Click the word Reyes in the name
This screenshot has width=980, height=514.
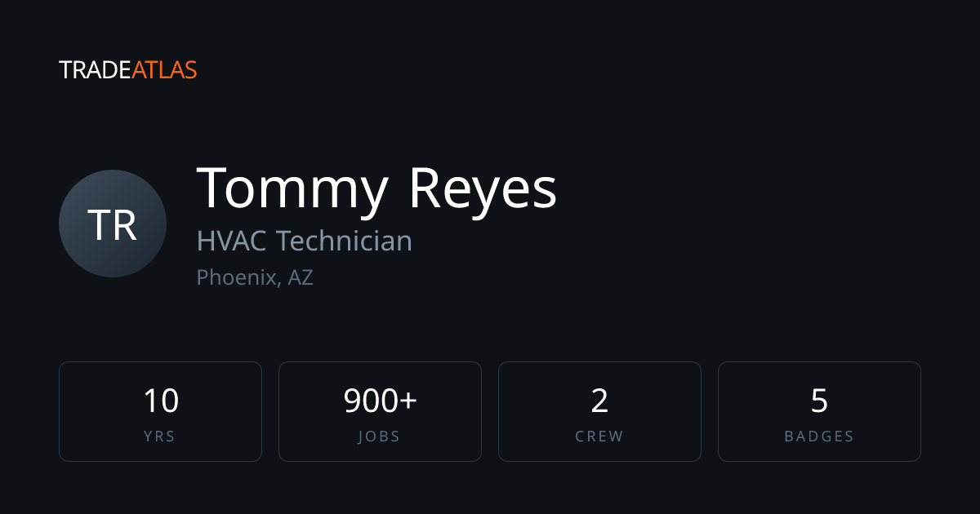pos(483,188)
